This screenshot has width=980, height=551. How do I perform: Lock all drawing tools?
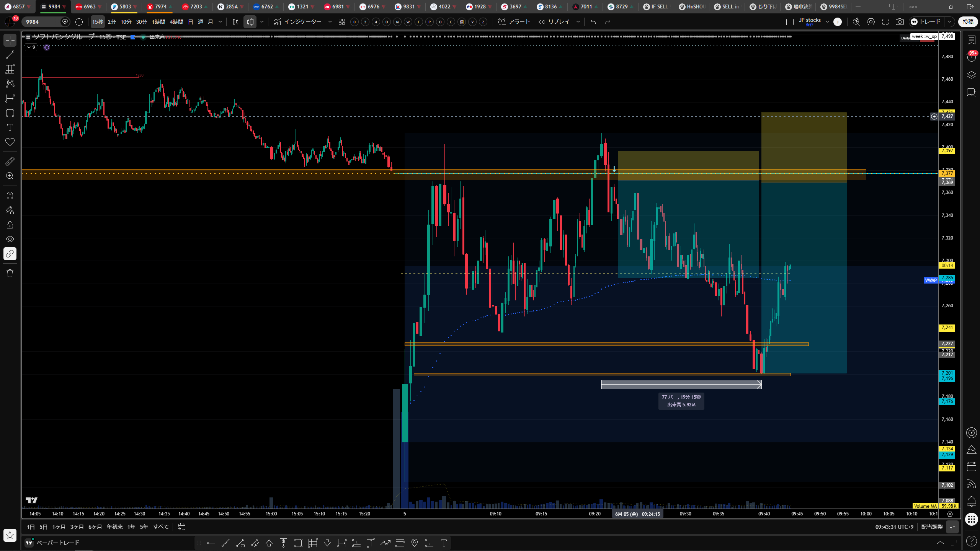(10, 225)
